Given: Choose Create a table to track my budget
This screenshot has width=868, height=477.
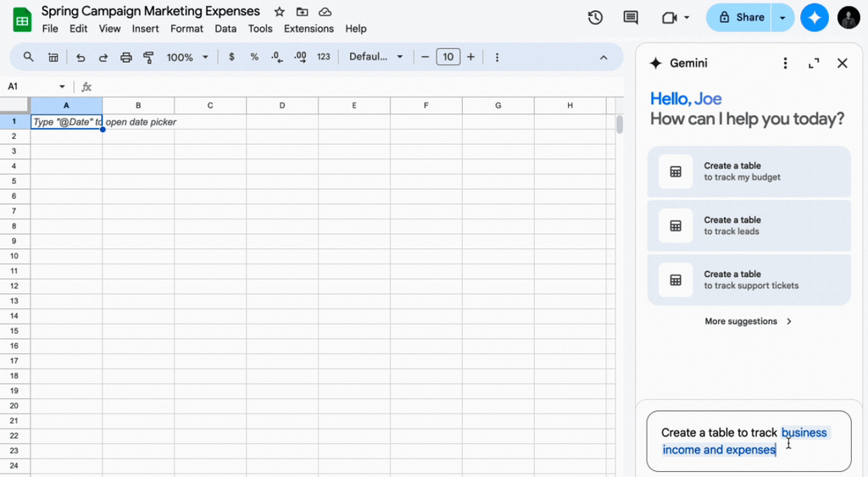Looking at the screenshot, I should click(748, 171).
